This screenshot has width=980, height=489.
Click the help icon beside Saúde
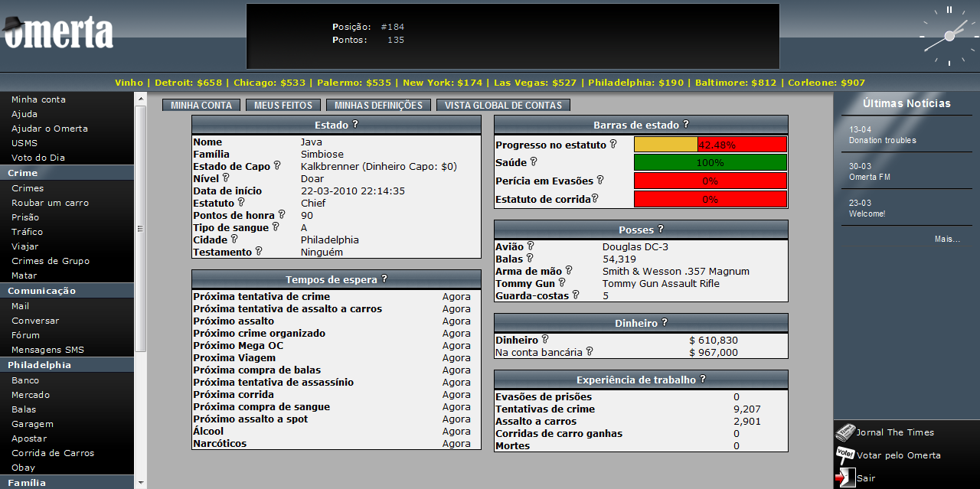click(534, 161)
